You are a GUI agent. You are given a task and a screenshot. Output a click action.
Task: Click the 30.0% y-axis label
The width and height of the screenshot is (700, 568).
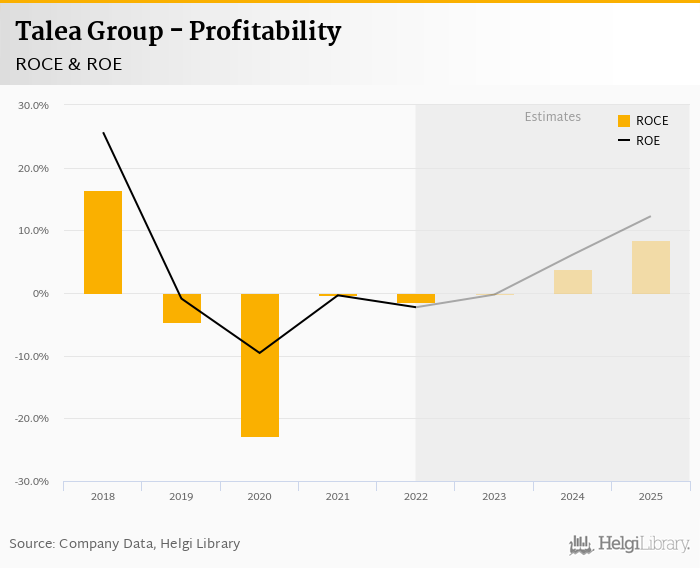click(34, 105)
